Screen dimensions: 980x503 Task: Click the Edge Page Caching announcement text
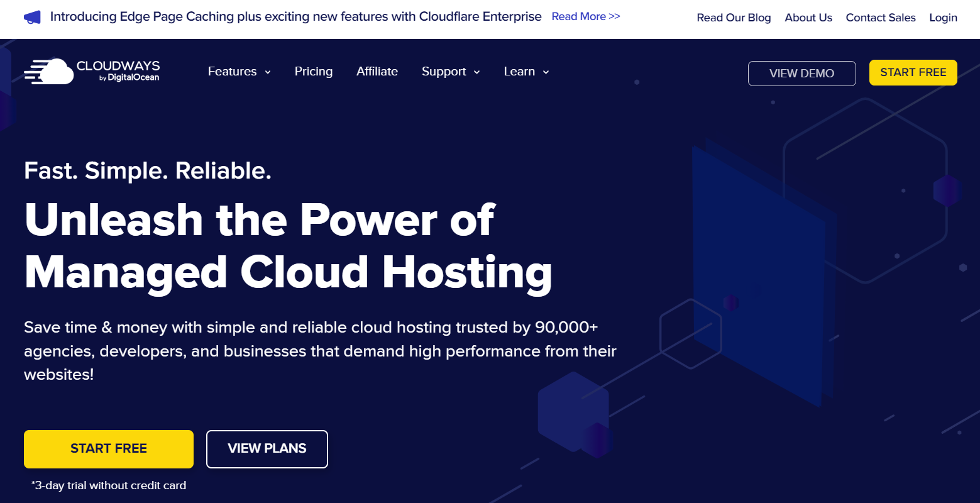point(295,16)
